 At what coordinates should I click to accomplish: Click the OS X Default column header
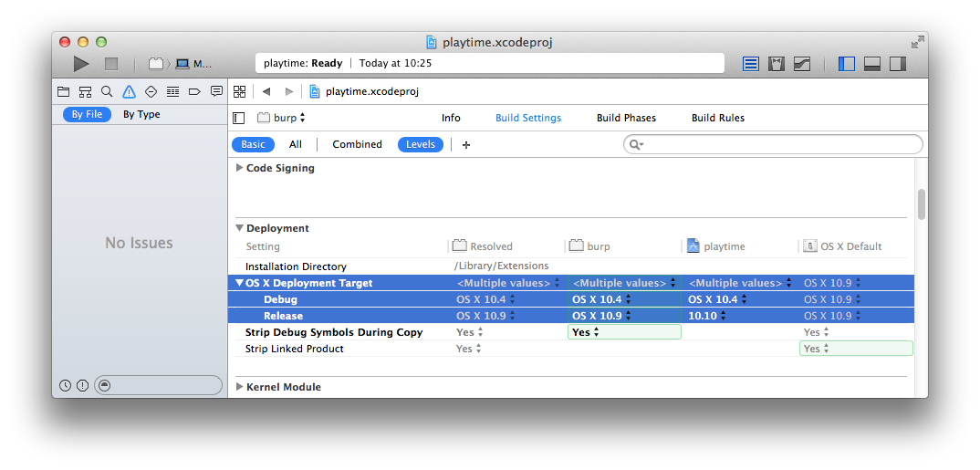click(x=842, y=246)
